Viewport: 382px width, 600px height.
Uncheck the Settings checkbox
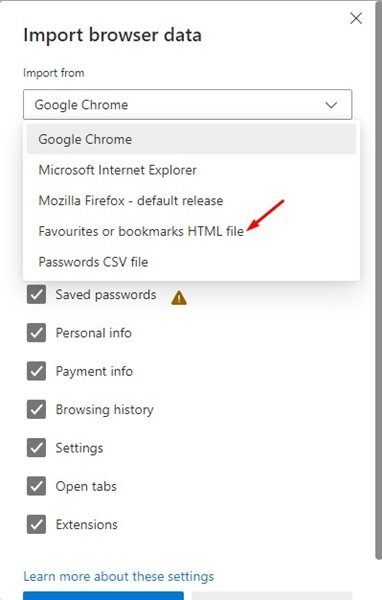click(36, 448)
